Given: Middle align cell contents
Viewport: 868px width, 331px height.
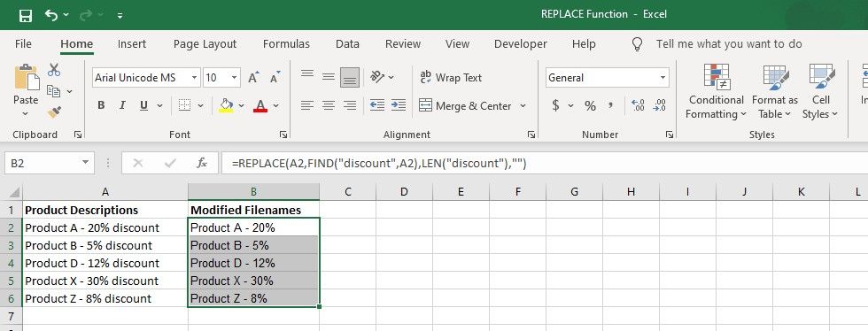Looking at the screenshot, I should tap(329, 78).
